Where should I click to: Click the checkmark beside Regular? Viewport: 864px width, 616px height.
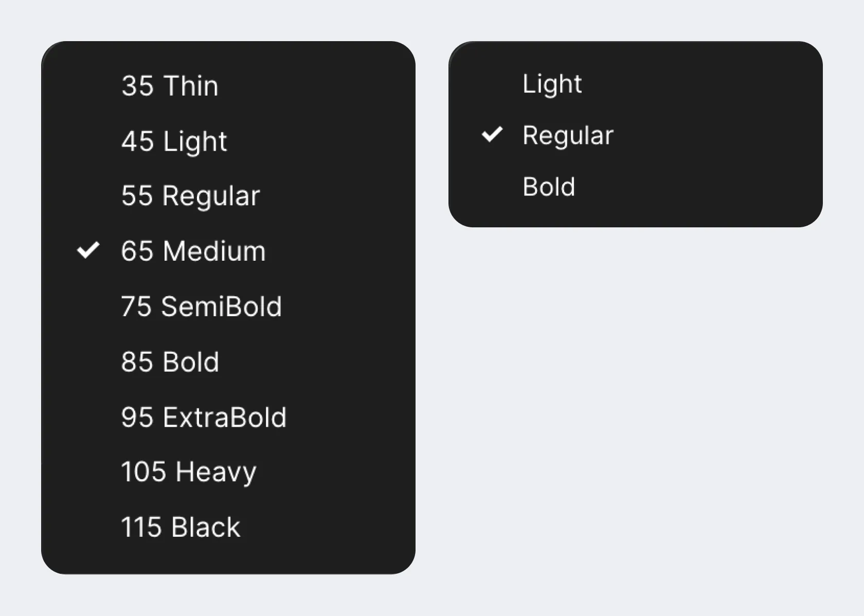coord(492,135)
